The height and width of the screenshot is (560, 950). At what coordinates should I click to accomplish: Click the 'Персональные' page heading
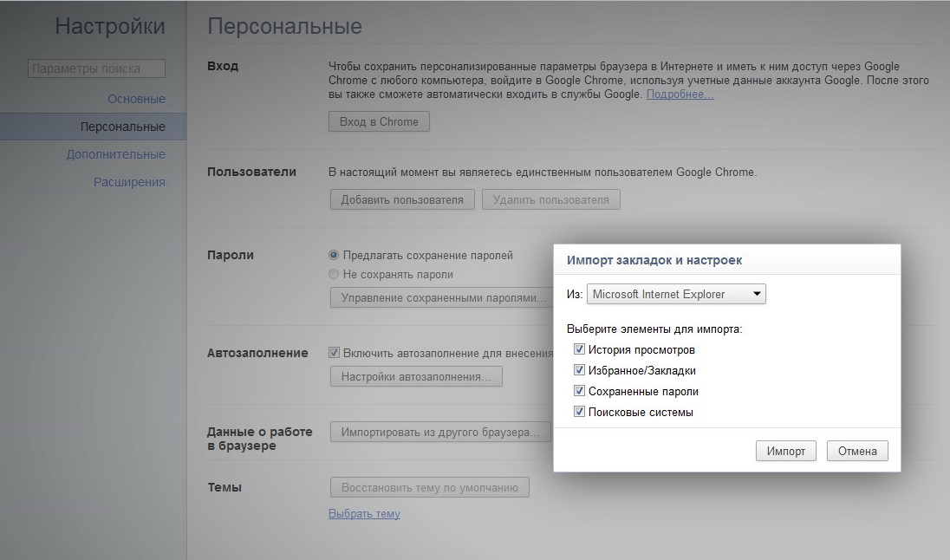click(285, 26)
